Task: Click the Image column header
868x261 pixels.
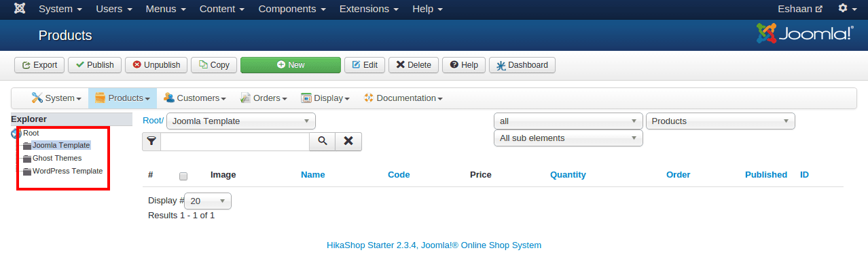Action: [223, 175]
